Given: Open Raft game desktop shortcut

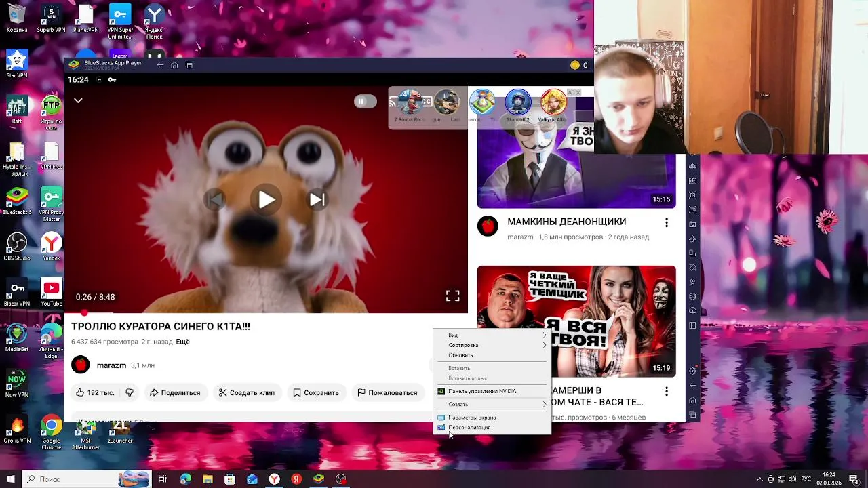Looking at the screenshot, I should pyautogui.click(x=17, y=110).
